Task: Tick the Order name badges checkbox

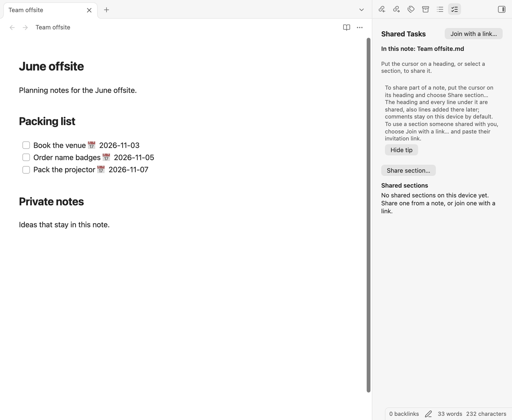Action: [26, 157]
